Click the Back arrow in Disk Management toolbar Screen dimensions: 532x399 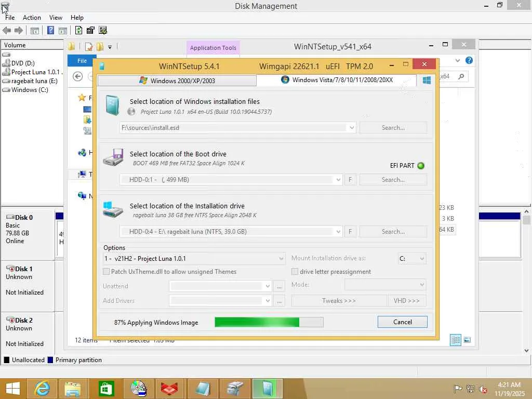(6, 31)
